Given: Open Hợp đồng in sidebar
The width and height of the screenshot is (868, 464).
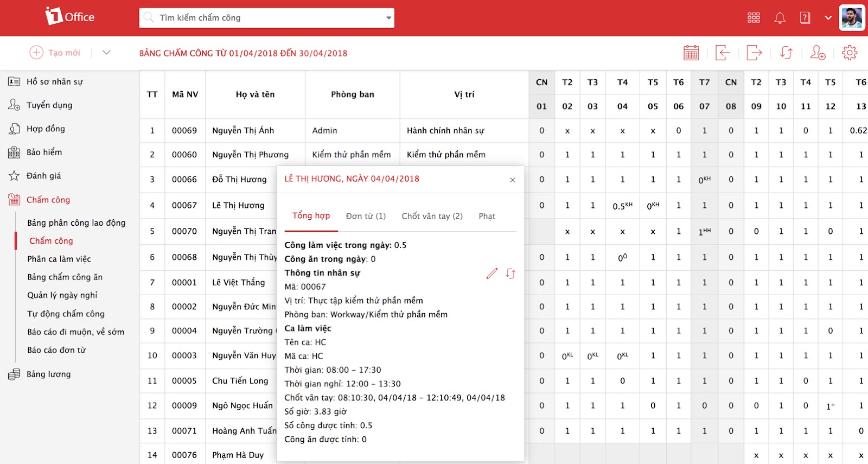Looking at the screenshot, I should click(46, 129).
